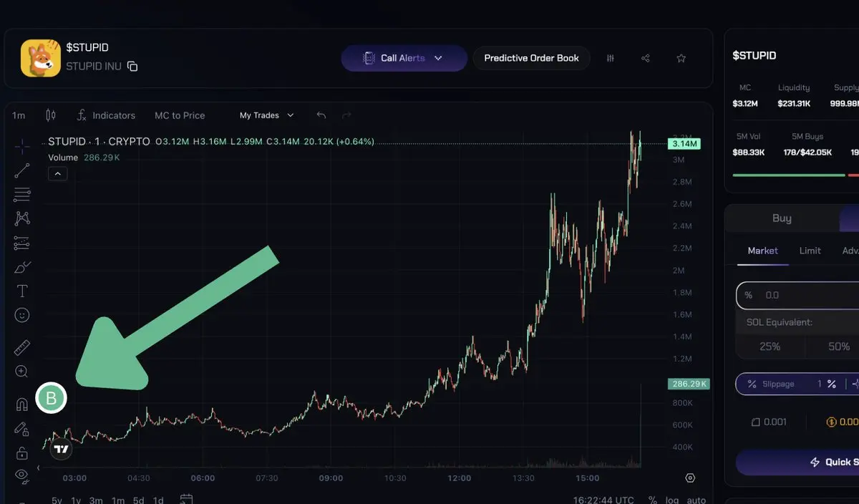Select the ruler measure tool
859x504 pixels.
[x=22, y=348]
